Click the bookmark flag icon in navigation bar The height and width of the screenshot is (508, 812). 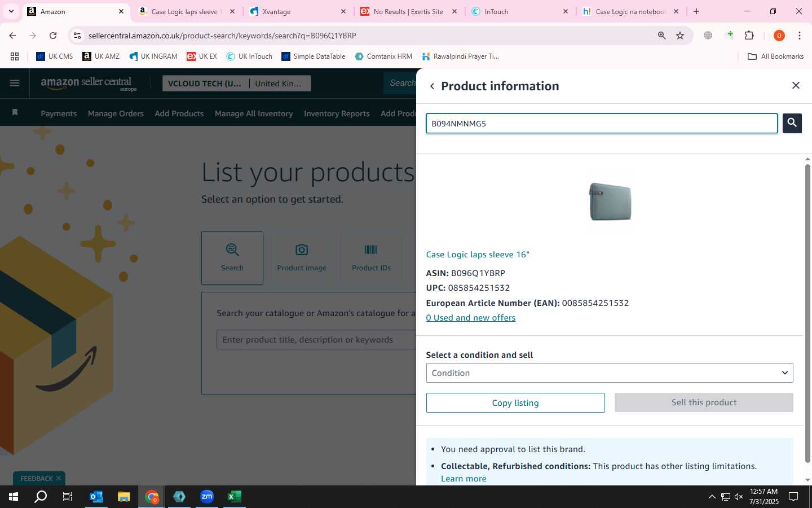(x=15, y=113)
